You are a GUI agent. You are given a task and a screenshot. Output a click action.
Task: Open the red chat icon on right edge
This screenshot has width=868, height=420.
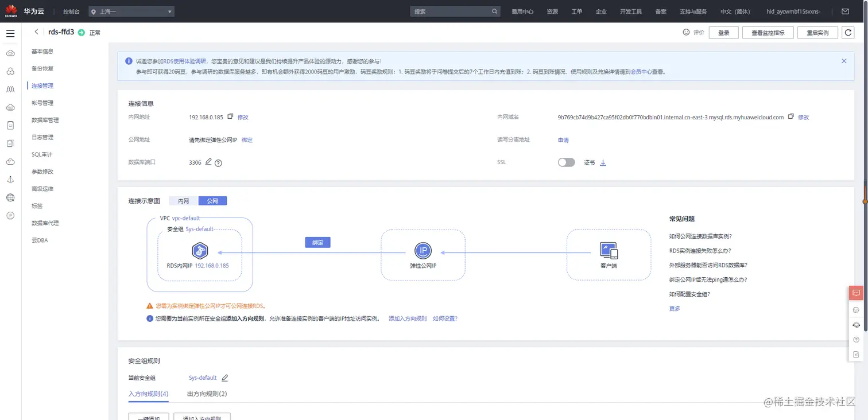(856, 293)
